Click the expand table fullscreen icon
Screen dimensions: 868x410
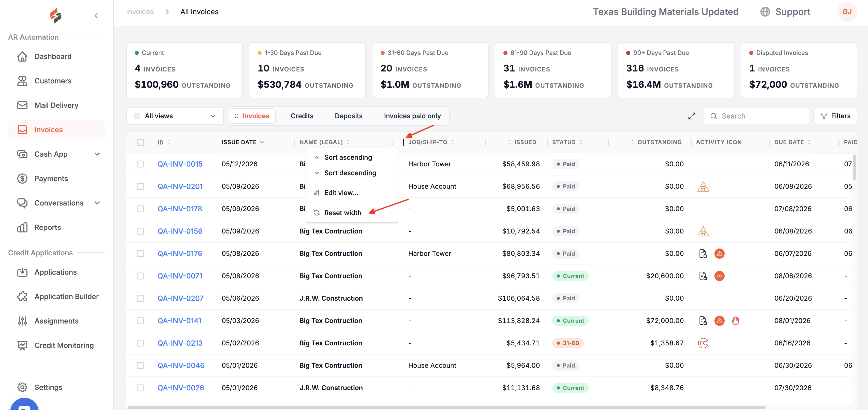[x=692, y=116]
